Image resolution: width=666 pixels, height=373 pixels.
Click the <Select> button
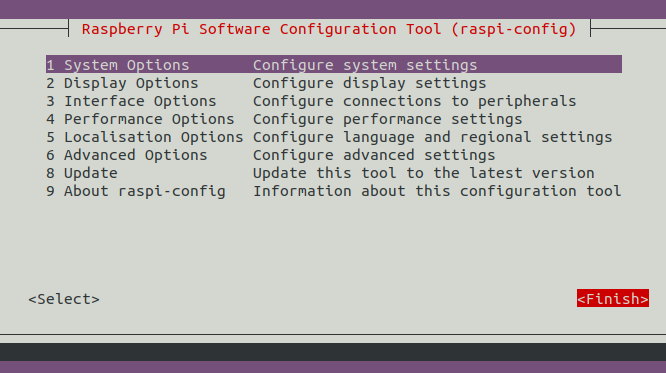[64, 299]
